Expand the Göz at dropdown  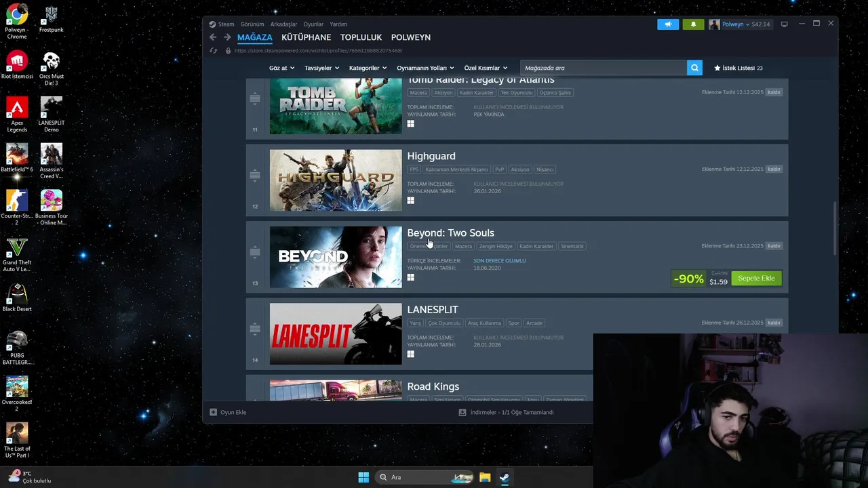(x=281, y=68)
